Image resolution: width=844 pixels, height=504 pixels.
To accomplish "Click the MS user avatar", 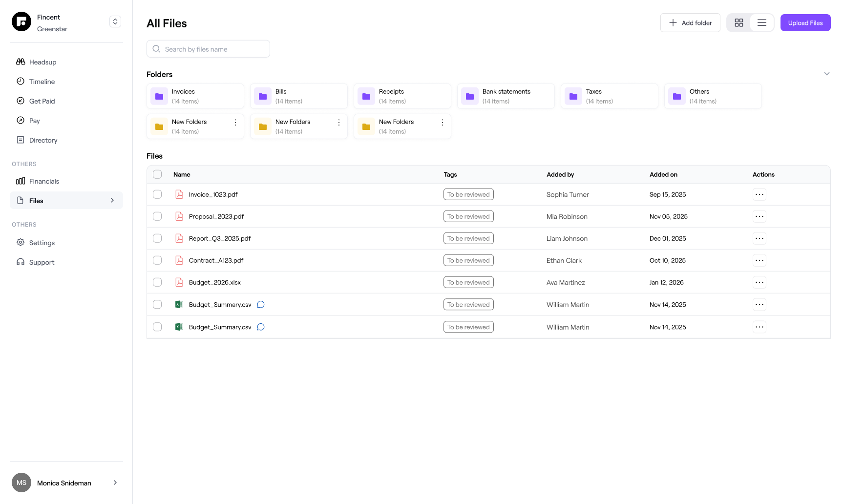I will click(21, 483).
